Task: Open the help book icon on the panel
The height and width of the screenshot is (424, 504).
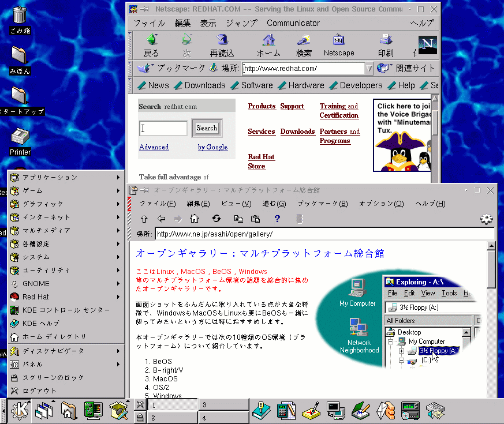Action: (261, 411)
